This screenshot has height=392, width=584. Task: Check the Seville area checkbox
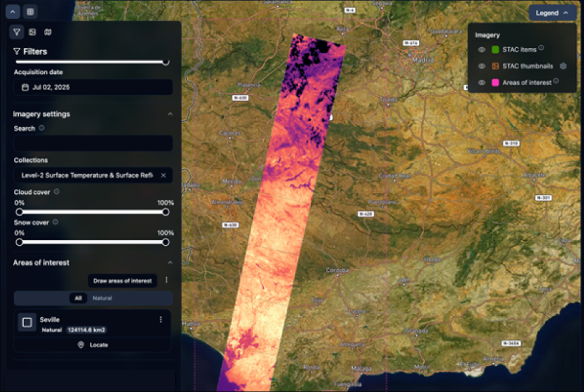tap(27, 322)
